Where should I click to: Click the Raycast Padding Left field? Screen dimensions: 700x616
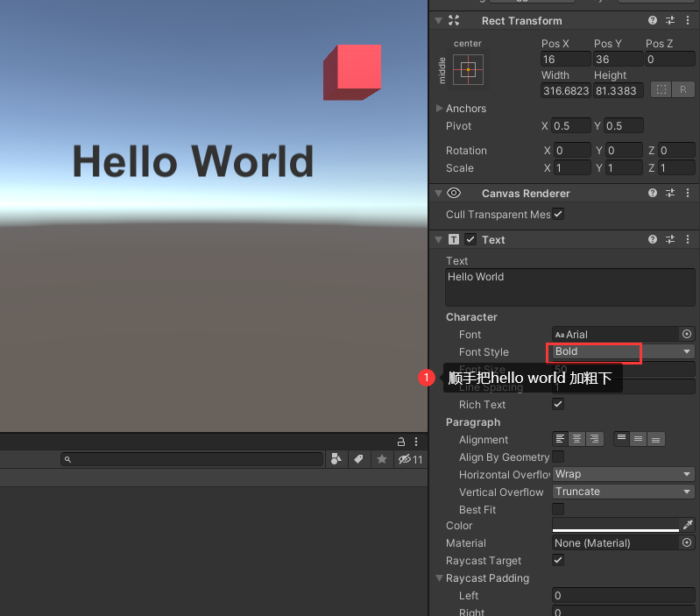click(x=623, y=595)
